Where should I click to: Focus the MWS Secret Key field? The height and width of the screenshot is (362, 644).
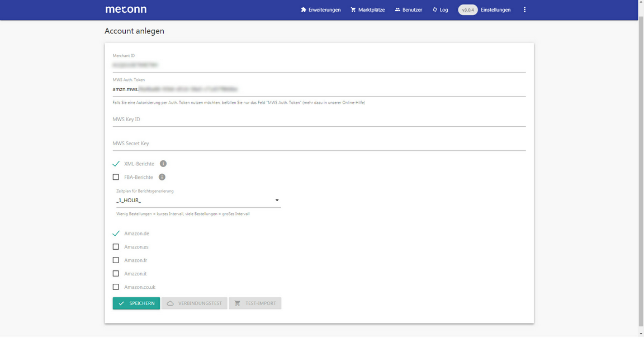coord(319,144)
